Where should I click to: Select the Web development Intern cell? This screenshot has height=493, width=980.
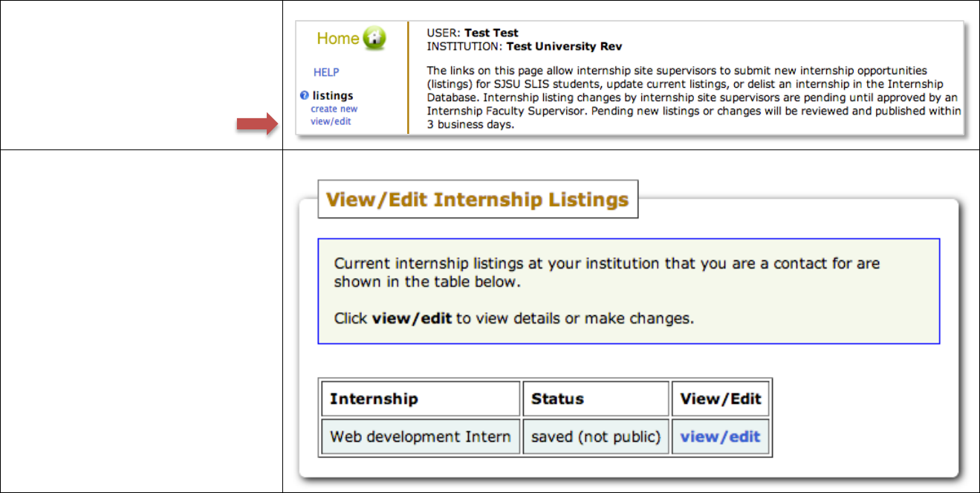pos(420,436)
